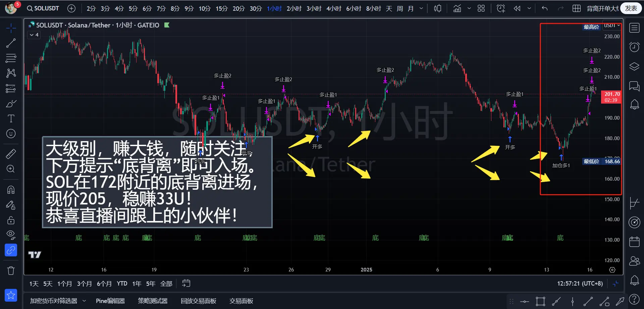Open the Fibonacci retracement tools
The height and width of the screenshot is (309, 644).
click(11, 58)
